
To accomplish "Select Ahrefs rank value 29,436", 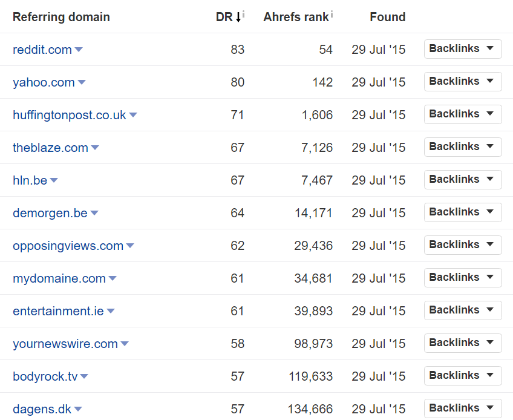I will click(313, 246).
